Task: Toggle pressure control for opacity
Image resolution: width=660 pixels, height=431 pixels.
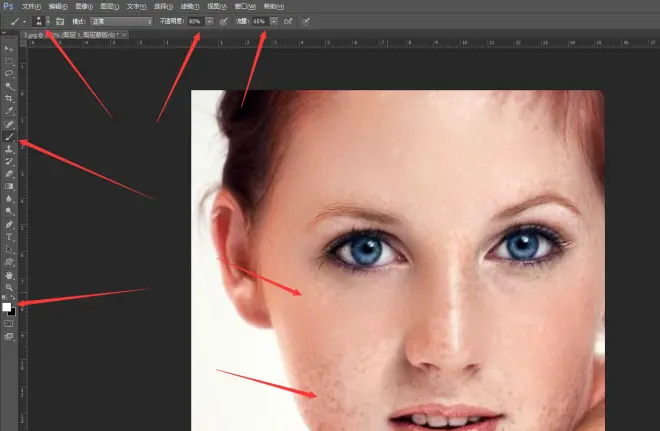Action: click(224, 21)
